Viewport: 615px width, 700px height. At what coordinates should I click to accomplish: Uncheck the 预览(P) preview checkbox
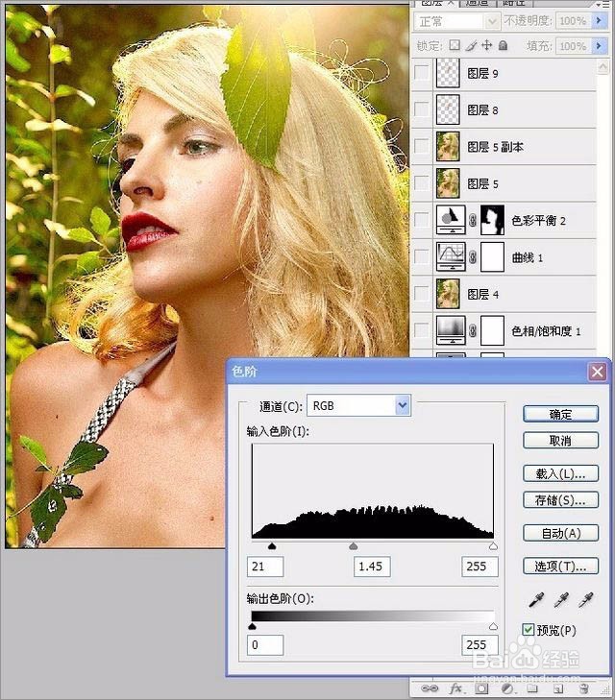point(529,630)
